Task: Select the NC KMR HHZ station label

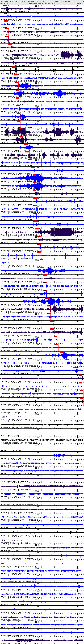Action: (7, 327)
